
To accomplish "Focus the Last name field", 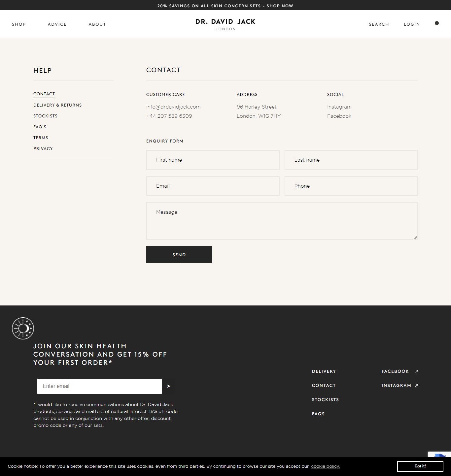I will 351,160.
